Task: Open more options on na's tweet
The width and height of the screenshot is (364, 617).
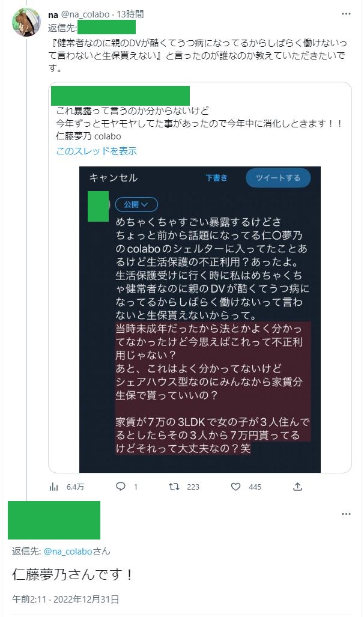Action: pos(346,14)
